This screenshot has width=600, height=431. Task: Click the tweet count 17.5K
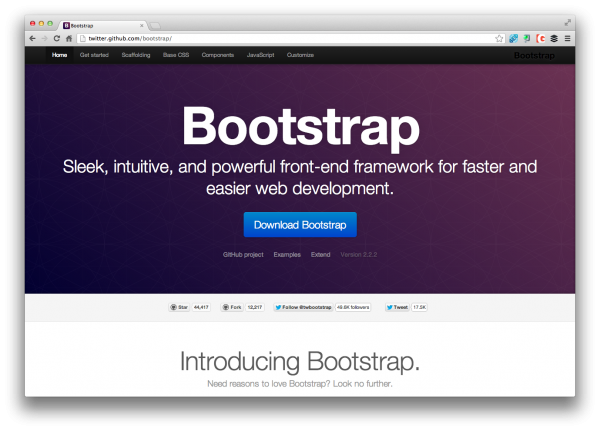[419, 307]
